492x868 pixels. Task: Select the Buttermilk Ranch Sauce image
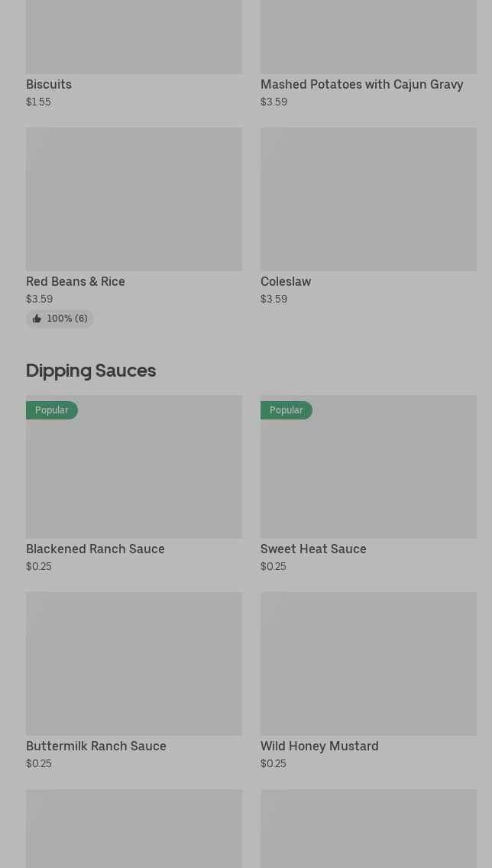[134, 663]
